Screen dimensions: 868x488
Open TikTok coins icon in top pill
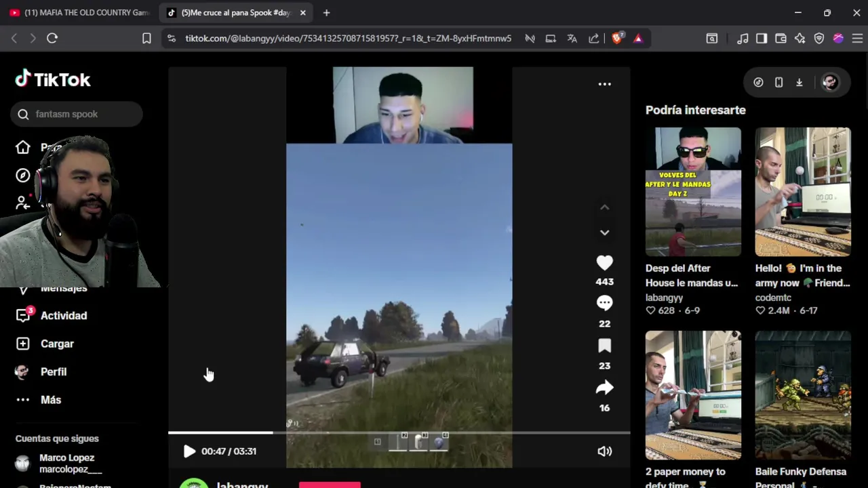tap(758, 83)
